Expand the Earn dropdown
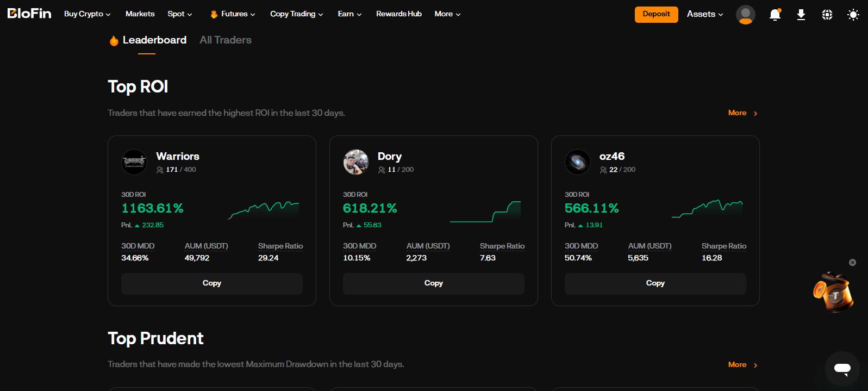Viewport: 868px width, 391px height. click(x=350, y=14)
